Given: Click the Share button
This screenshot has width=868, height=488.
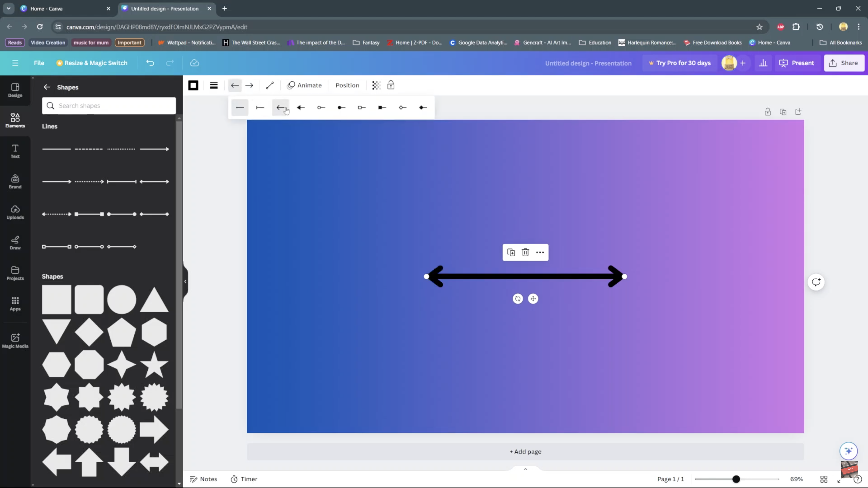Looking at the screenshot, I should pos(844,63).
